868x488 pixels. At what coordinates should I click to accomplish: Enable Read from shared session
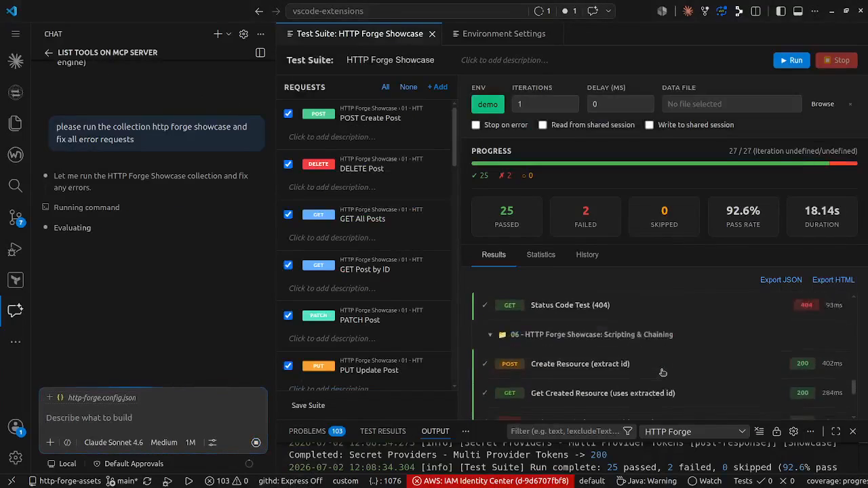(542, 125)
